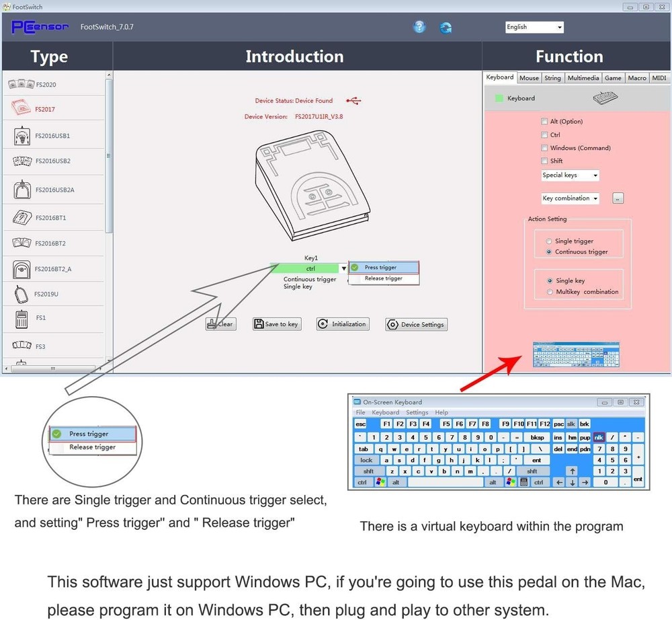Select the FS2016BT1 Bluetooth pedal icon
672x620 pixels.
click(x=22, y=218)
